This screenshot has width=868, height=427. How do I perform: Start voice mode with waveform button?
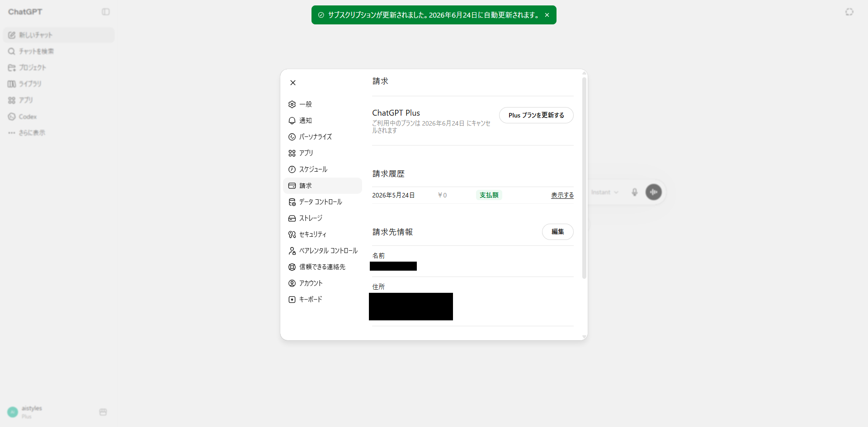pos(654,192)
